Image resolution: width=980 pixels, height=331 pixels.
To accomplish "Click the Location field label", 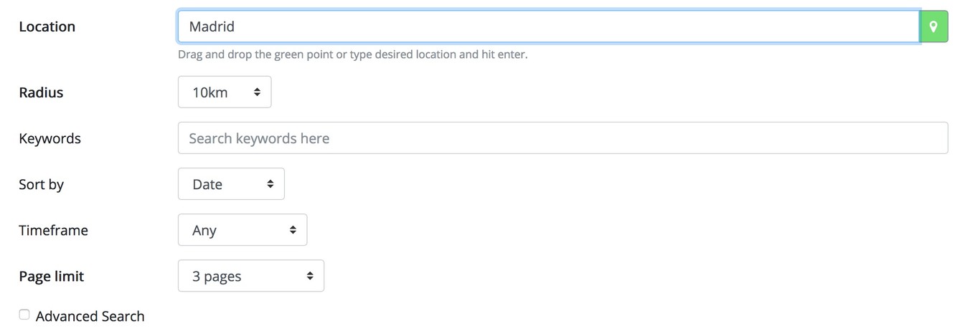I will pyautogui.click(x=47, y=27).
